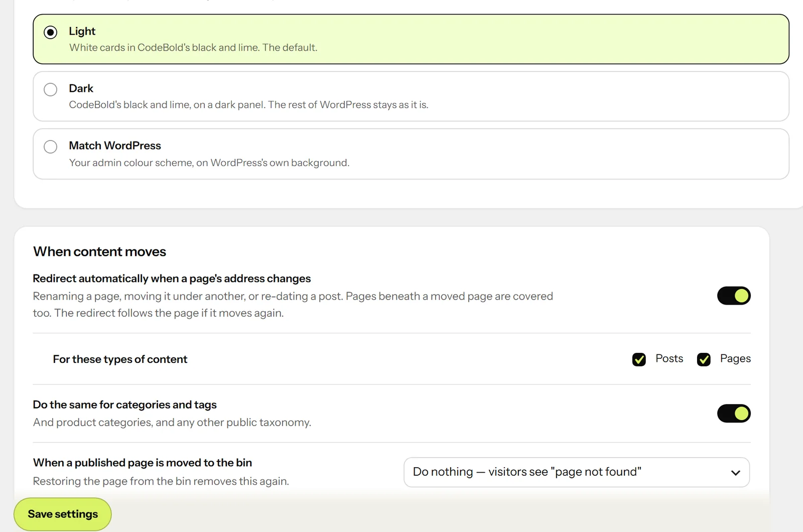
Task: Click the 'Match WordPress' option title
Action: (115, 146)
